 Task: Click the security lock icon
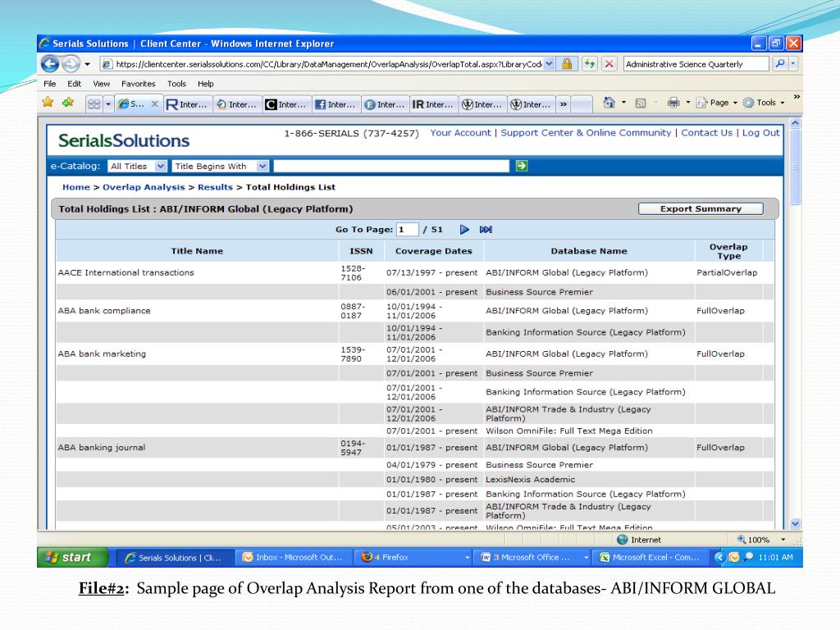click(566, 64)
